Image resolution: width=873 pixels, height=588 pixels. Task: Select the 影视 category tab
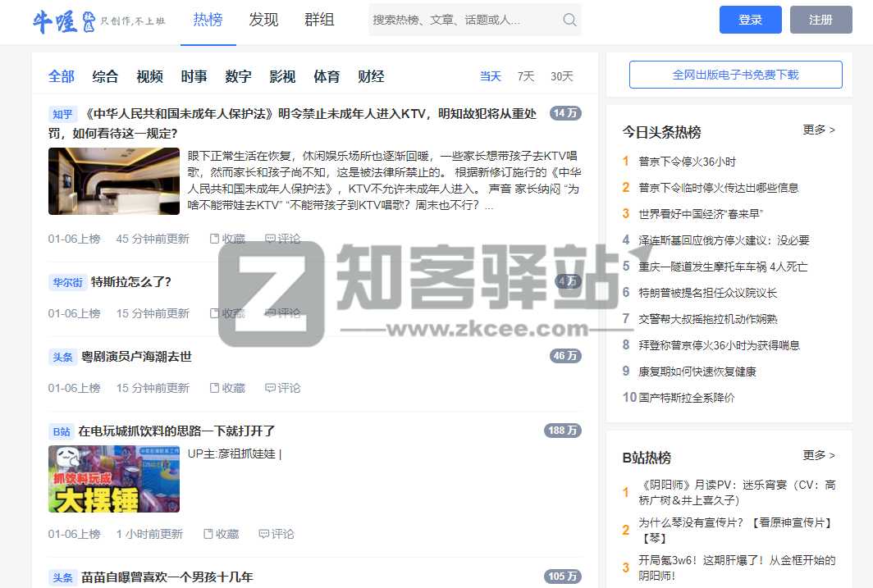282,76
